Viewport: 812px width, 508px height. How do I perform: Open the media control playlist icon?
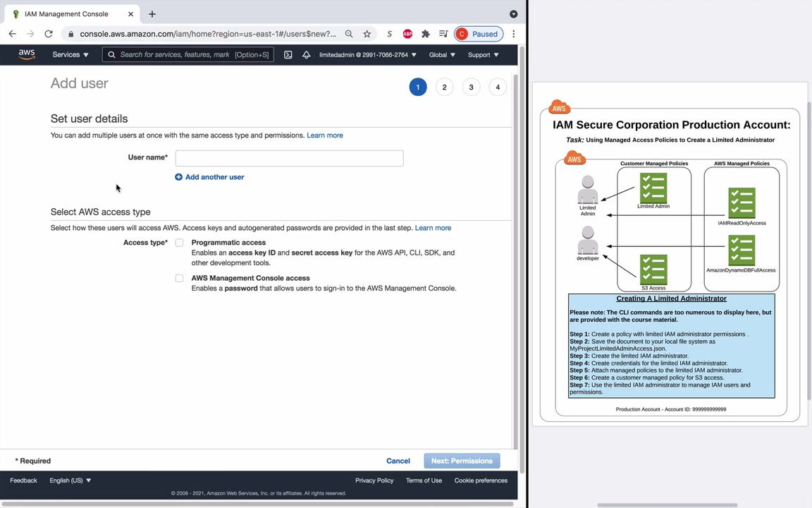(x=443, y=34)
